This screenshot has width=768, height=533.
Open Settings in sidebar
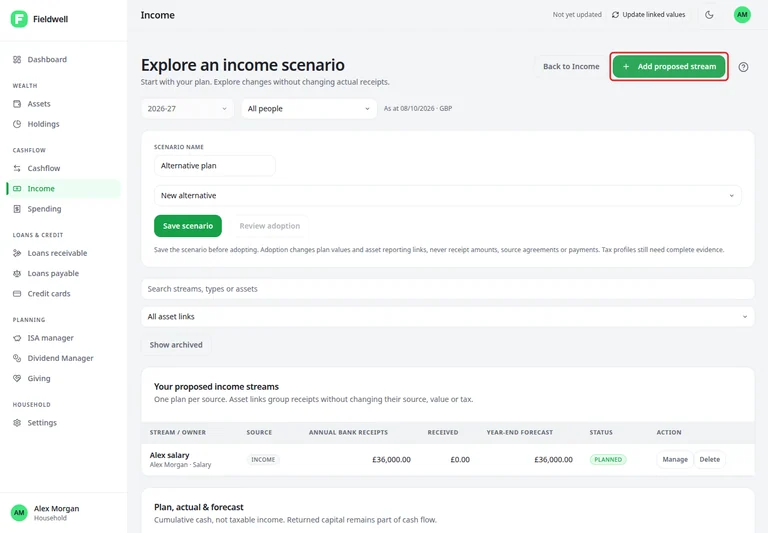click(x=64, y=422)
